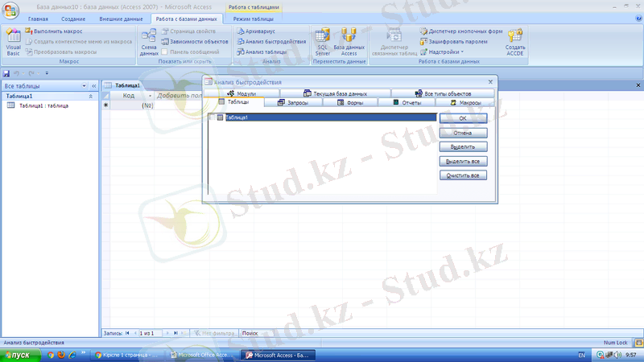644x362 pixels.
Task: Open Firefox from quick launch
Action: pos(61,355)
